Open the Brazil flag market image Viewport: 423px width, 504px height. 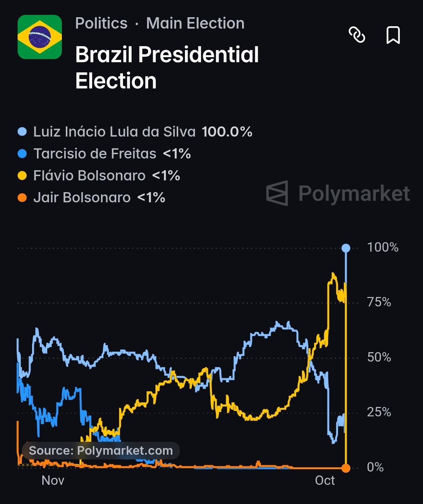tap(40, 37)
